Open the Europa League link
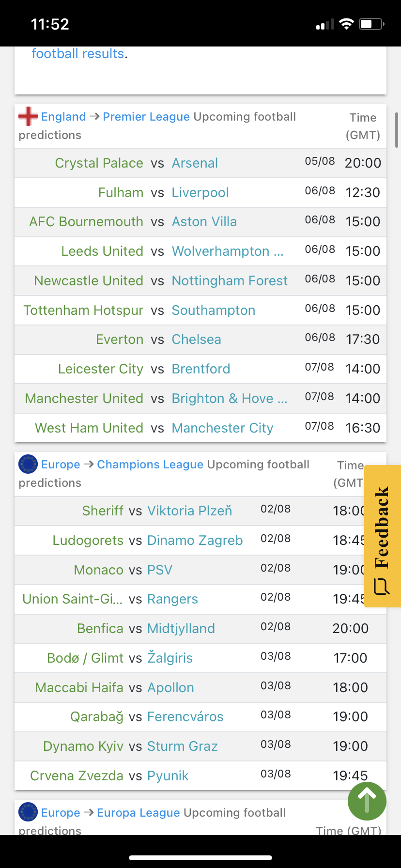This screenshot has width=401, height=868. [139, 813]
